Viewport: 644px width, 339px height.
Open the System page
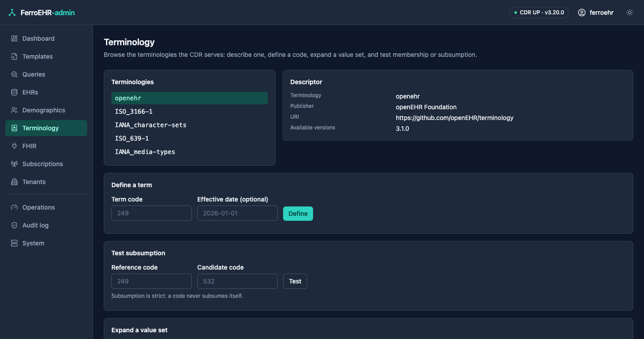[x=46, y=243]
